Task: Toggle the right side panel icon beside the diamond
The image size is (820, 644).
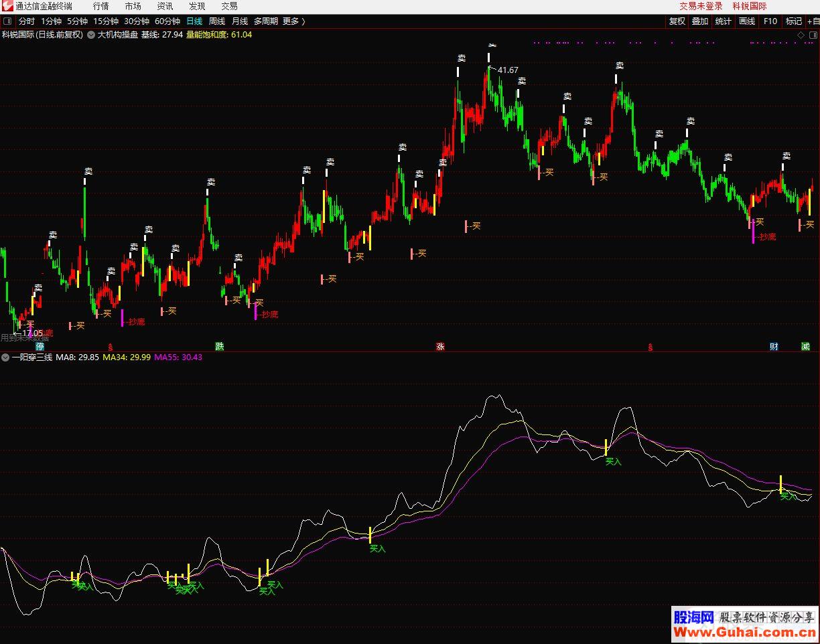Action: coord(813,35)
